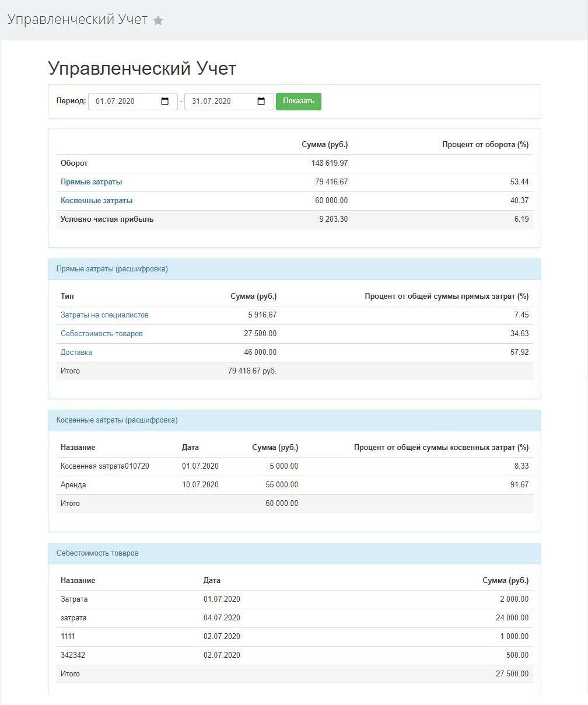Open the Косвенные затраты link in the summary table
The height and width of the screenshot is (705, 588).
96,201
